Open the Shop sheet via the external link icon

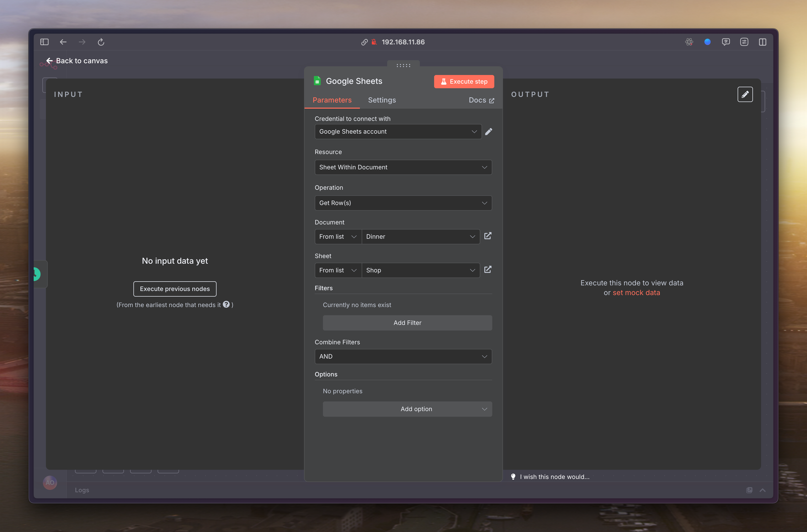point(487,270)
